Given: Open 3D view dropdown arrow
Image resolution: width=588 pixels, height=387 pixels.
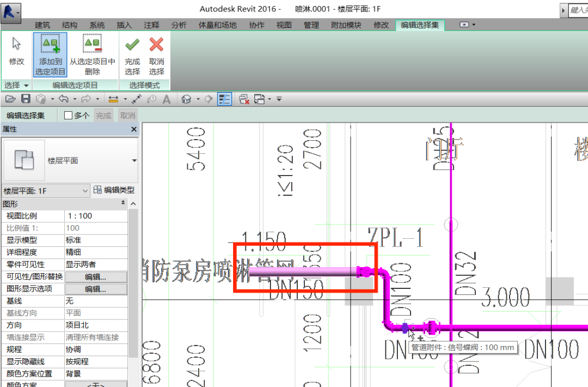Looking at the screenshot, I should click(x=198, y=99).
